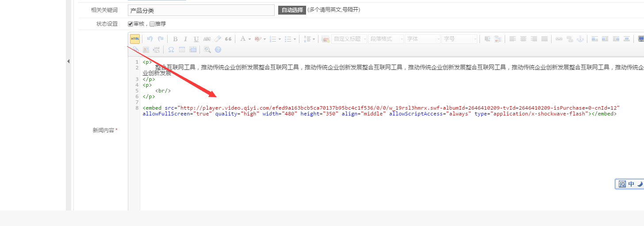Open the 字号 font size dropdown

(460, 39)
